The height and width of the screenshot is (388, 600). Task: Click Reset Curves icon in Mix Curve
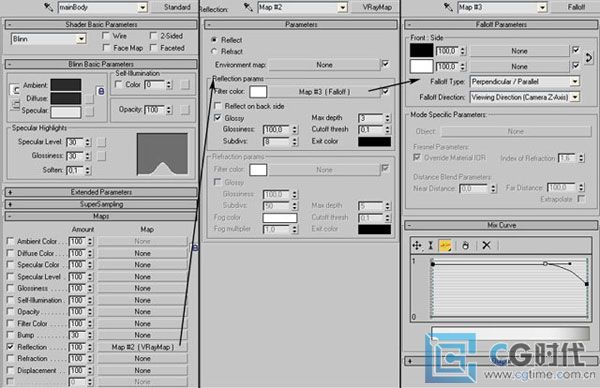465,246
